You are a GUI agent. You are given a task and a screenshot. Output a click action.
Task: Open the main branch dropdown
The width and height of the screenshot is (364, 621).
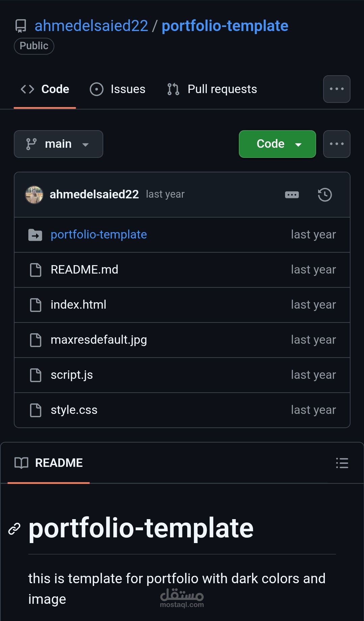(x=58, y=144)
